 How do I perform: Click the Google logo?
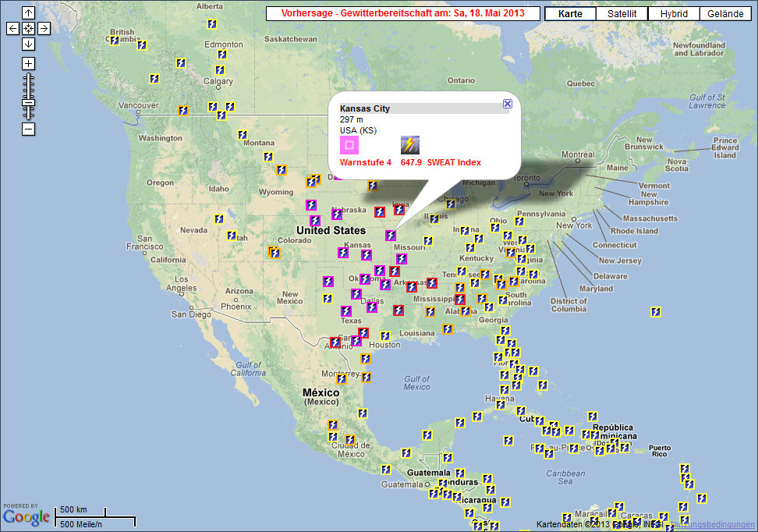(26, 517)
